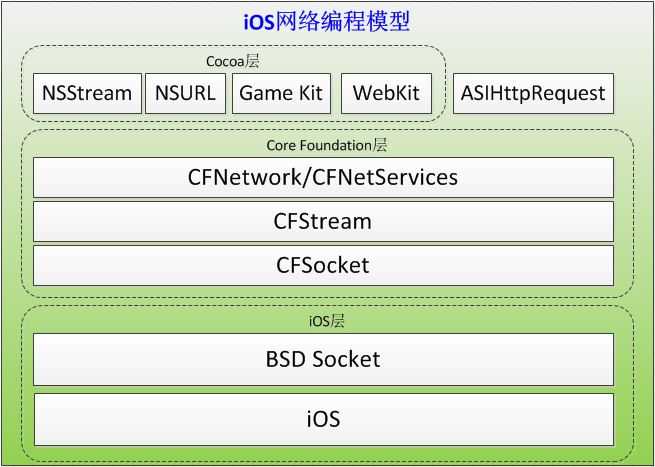655x467 pixels.
Task: Click the ASIHttpRequest box
Action: click(x=533, y=93)
